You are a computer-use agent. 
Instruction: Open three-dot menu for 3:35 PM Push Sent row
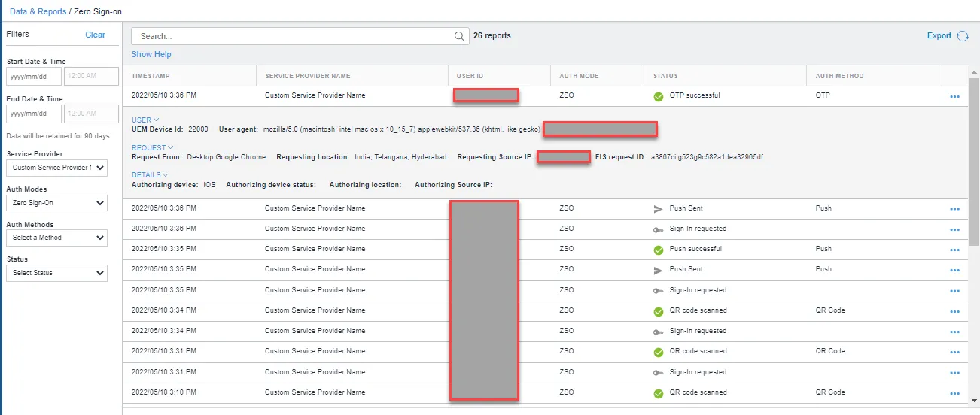955,271
